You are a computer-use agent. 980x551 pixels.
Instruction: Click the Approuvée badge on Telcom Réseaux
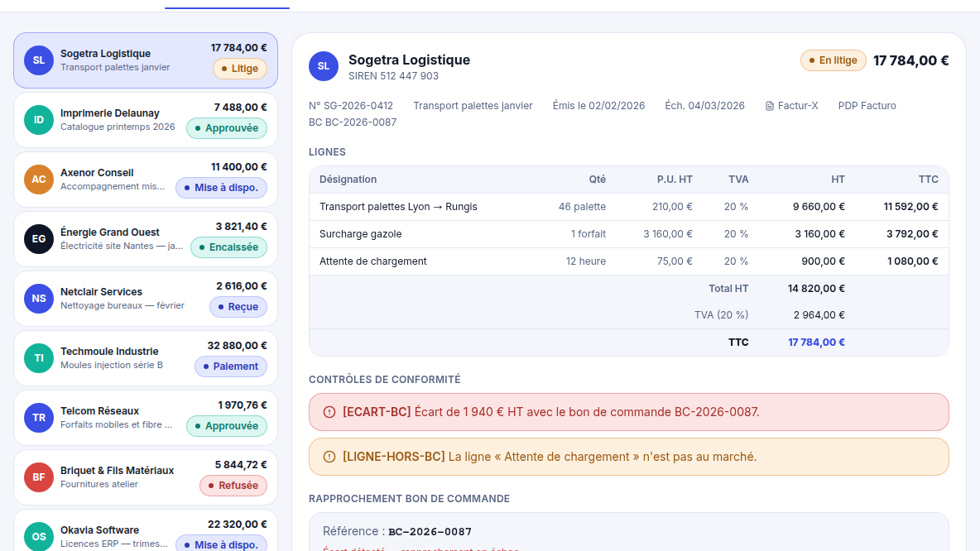pyautogui.click(x=227, y=426)
